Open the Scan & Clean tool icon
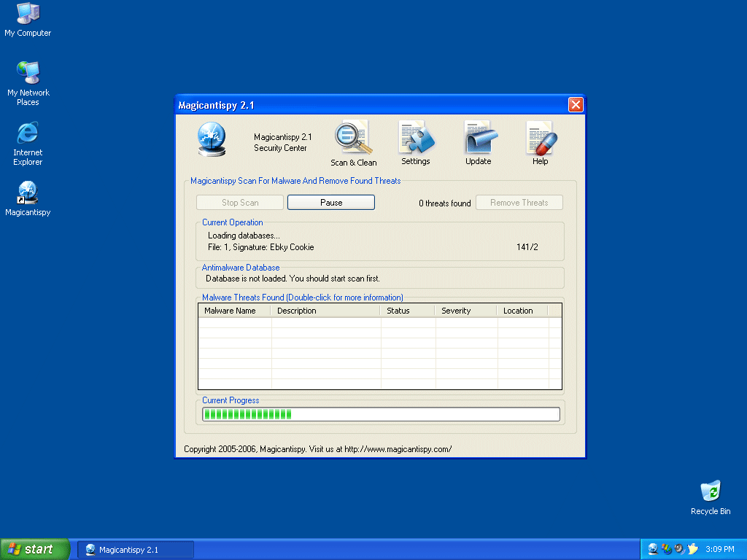Viewport: 747px width, 560px height. [x=353, y=139]
